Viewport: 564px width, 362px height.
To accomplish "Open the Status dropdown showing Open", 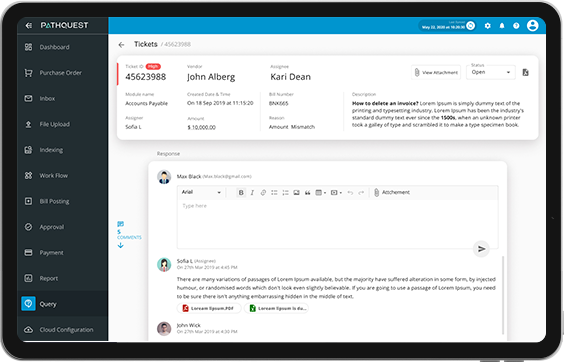I will tap(491, 72).
